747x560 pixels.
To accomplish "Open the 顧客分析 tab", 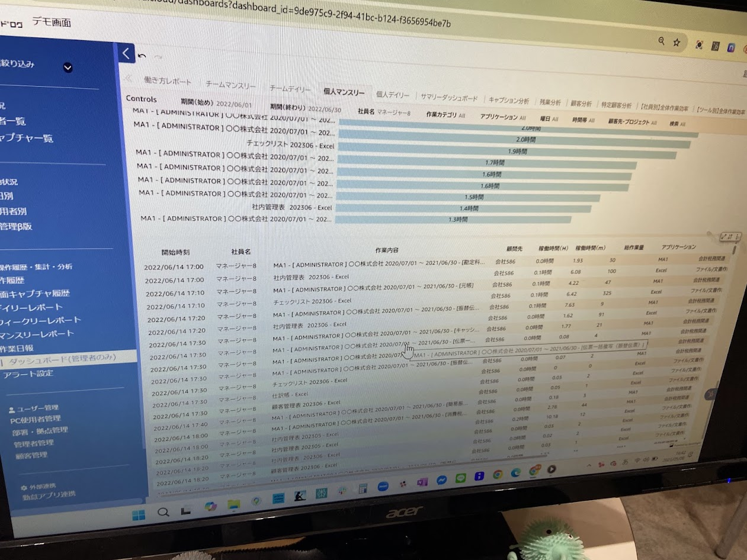I will pyautogui.click(x=581, y=104).
